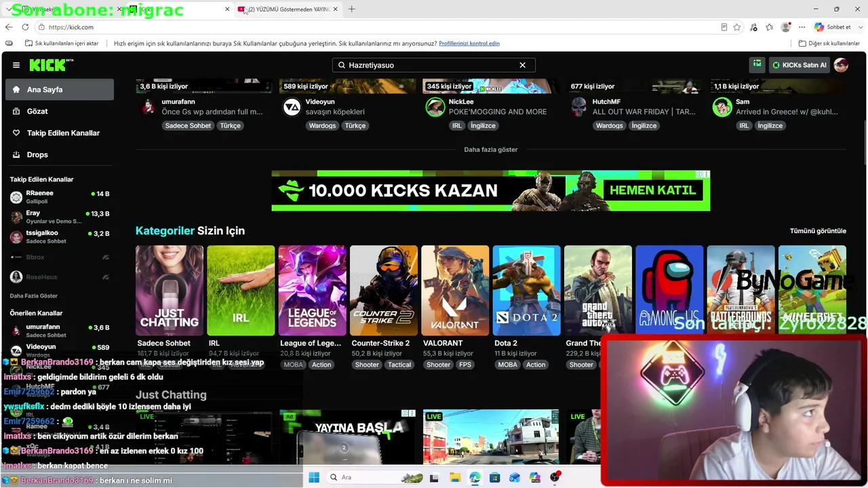Select MOBA tag under League of Legends
The width and height of the screenshot is (868, 488).
pos(294,365)
